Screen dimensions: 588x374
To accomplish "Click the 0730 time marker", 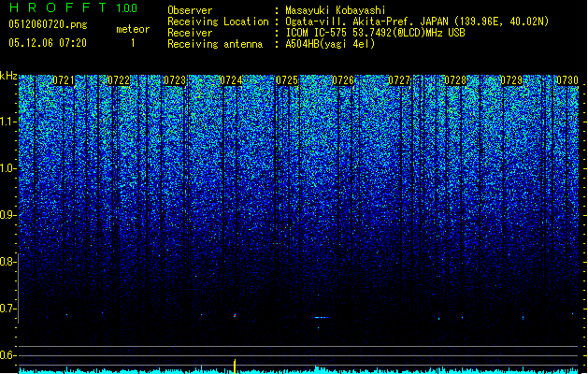I will point(567,80).
